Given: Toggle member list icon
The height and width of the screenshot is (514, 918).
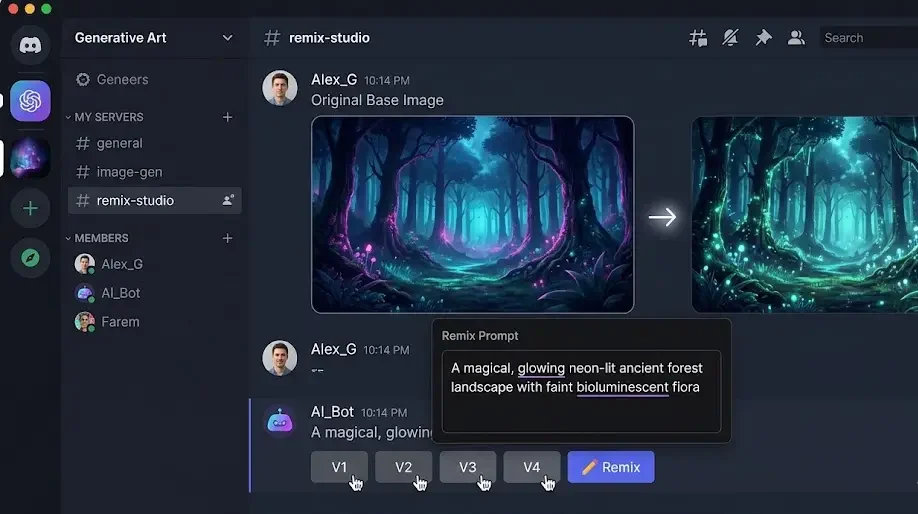Looking at the screenshot, I should pos(796,38).
